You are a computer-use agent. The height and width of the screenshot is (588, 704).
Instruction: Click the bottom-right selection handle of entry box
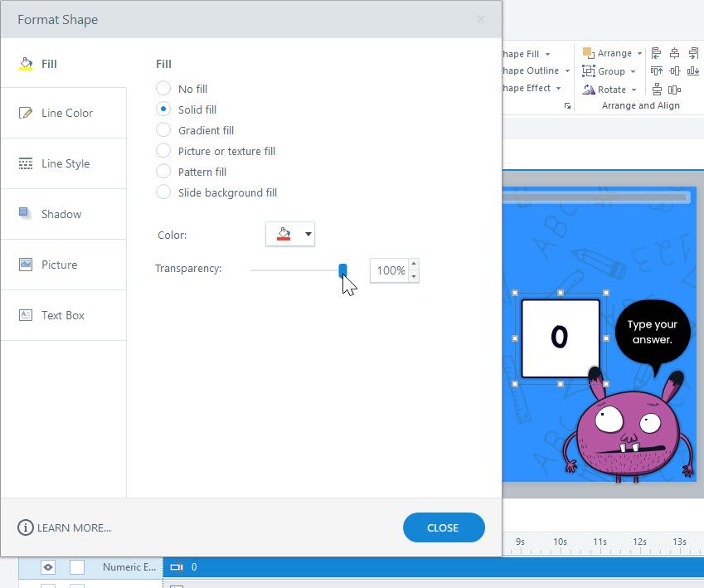point(606,384)
